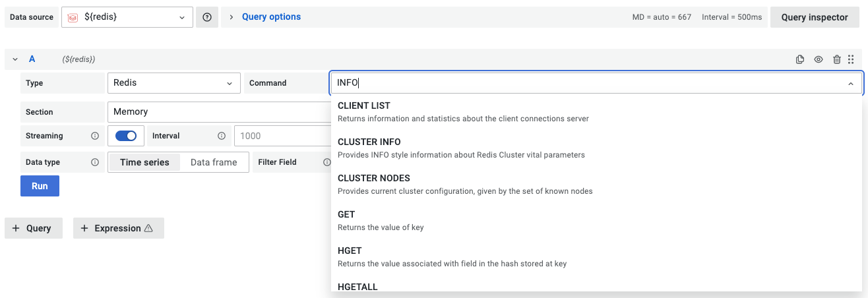Image resolution: width=868 pixels, height=298 pixels.
Task: Open the ${redis} data source dropdown
Action: (x=127, y=17)
